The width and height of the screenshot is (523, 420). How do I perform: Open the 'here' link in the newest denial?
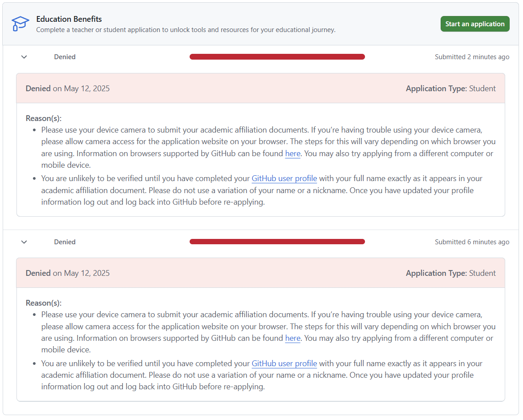click(292, 153)
